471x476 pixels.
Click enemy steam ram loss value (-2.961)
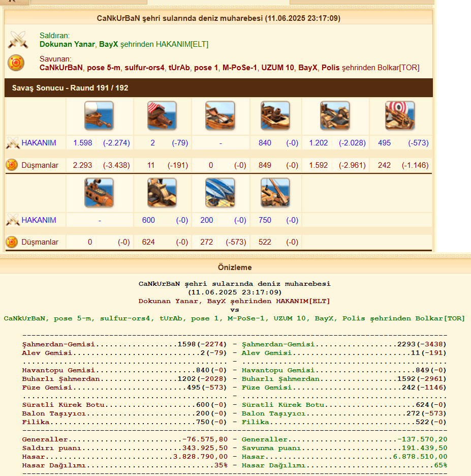(x=353, y=165)
